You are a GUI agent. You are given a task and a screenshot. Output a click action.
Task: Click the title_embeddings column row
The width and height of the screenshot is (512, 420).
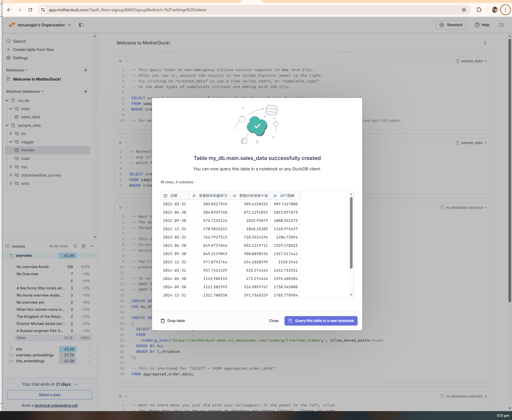[49, 361]
